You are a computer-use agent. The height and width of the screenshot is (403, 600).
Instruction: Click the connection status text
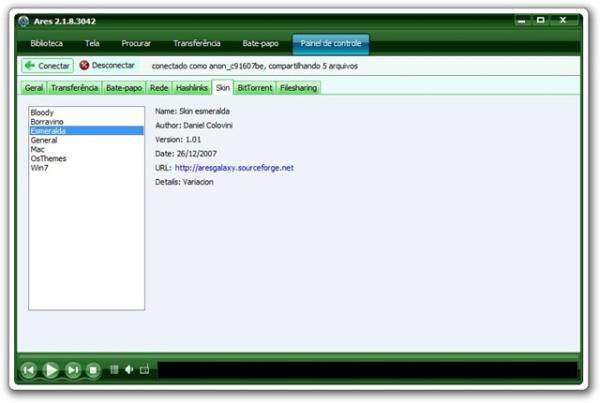click(x=255, y=66)
